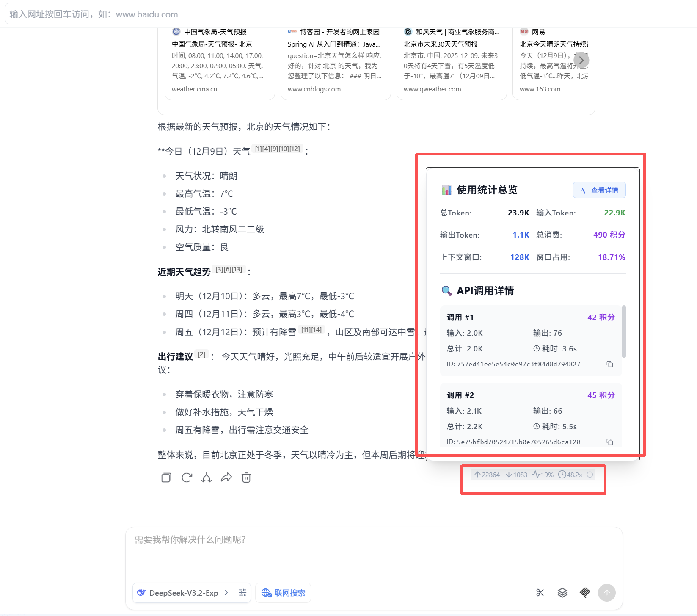Copy the response using the copy icon
The height and width of the screenshot is (616, 697).
pos(166,478)
